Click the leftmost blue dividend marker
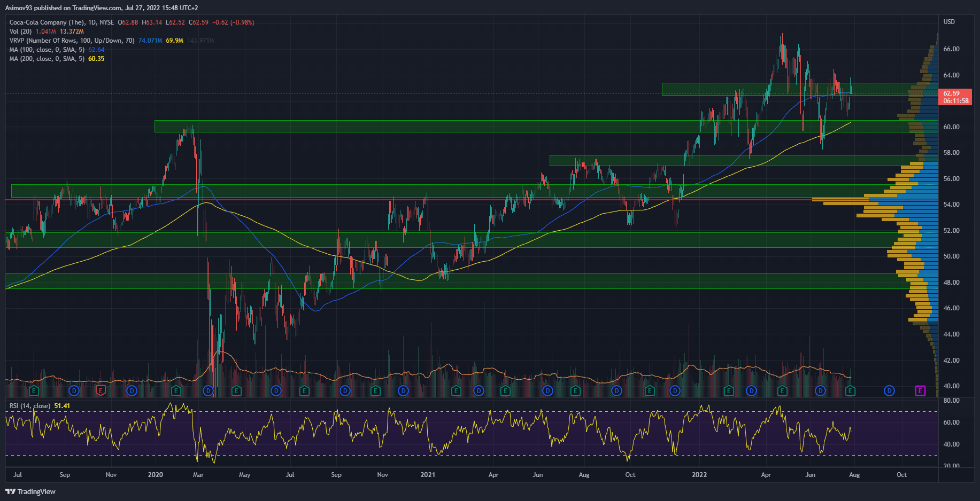The image size is (980, 501). [x=74, y=391]
